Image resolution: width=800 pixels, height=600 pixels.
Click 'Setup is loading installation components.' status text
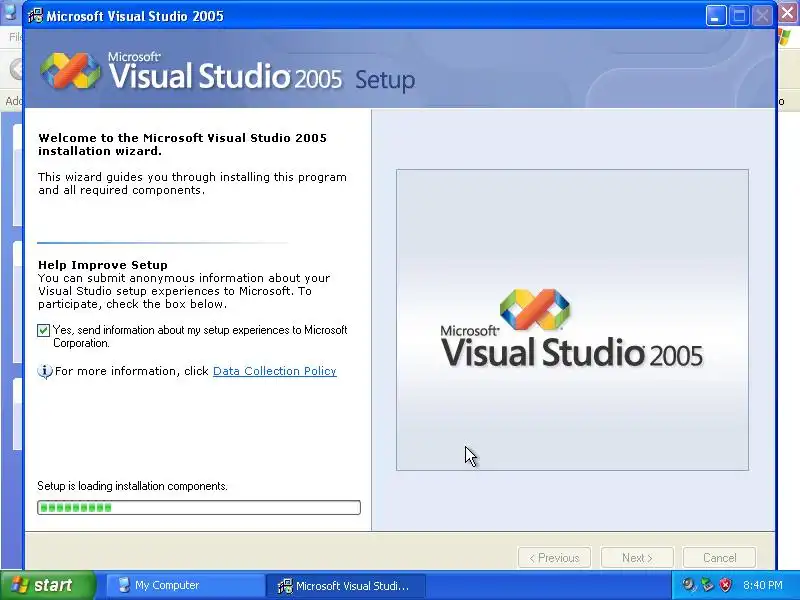pos(133,486)
